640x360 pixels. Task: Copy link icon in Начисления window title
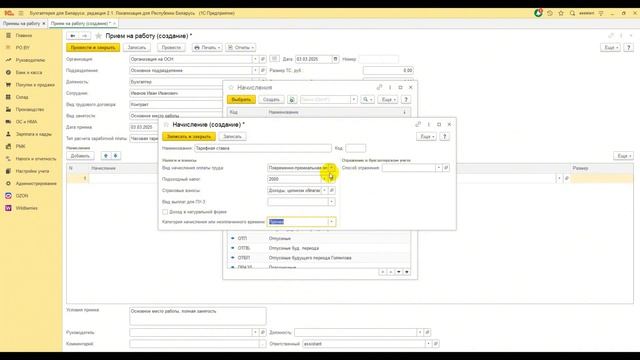click(380, 87)
